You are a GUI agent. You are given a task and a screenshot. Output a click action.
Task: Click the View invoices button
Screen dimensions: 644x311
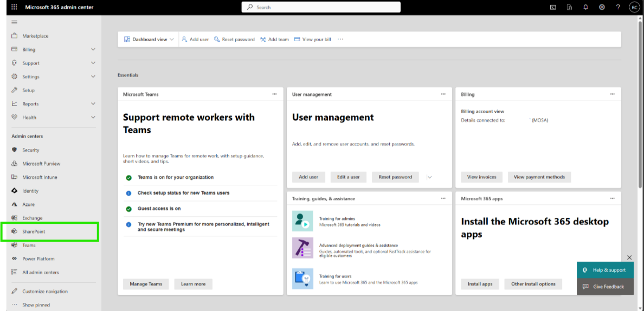coord(482,177)
